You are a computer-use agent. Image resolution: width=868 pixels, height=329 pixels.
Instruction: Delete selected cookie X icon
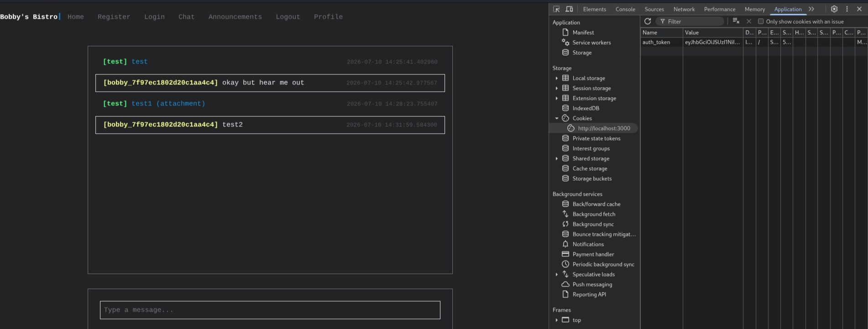point(749,21)
